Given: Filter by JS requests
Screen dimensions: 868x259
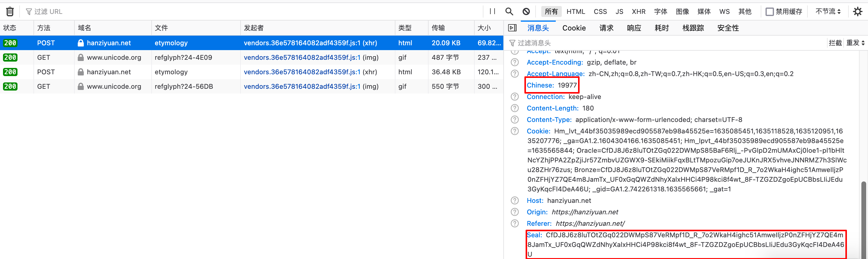Looking at the screenshot, I should pyautogui.click(x=619, y=11).
